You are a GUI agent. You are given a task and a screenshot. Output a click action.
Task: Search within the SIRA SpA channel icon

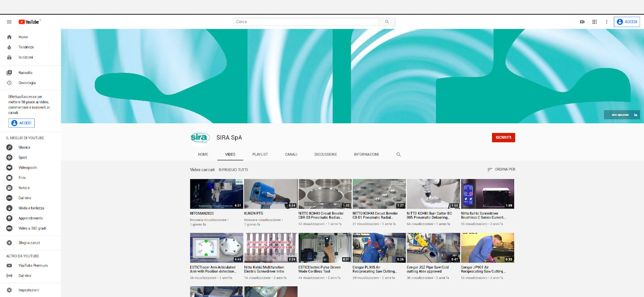pyautogui.click(x=398, y=154)
